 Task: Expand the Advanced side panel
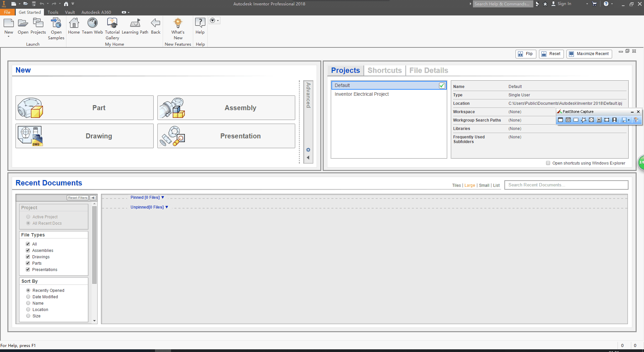click(x=308, y=158)
